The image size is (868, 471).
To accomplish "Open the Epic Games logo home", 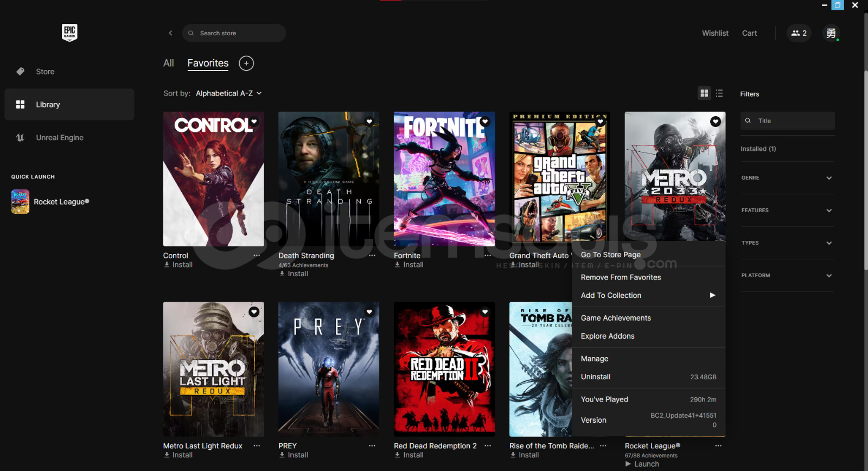I will point(69,33).
